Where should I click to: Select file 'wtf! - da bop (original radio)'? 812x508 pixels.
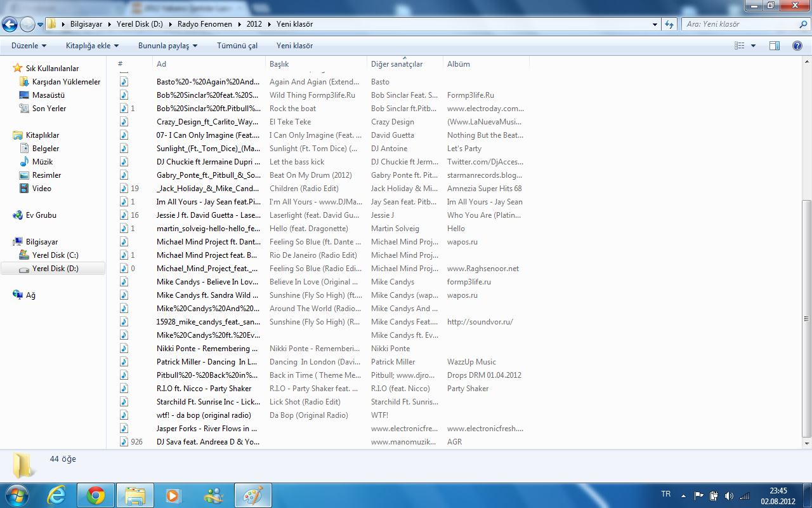204,415
